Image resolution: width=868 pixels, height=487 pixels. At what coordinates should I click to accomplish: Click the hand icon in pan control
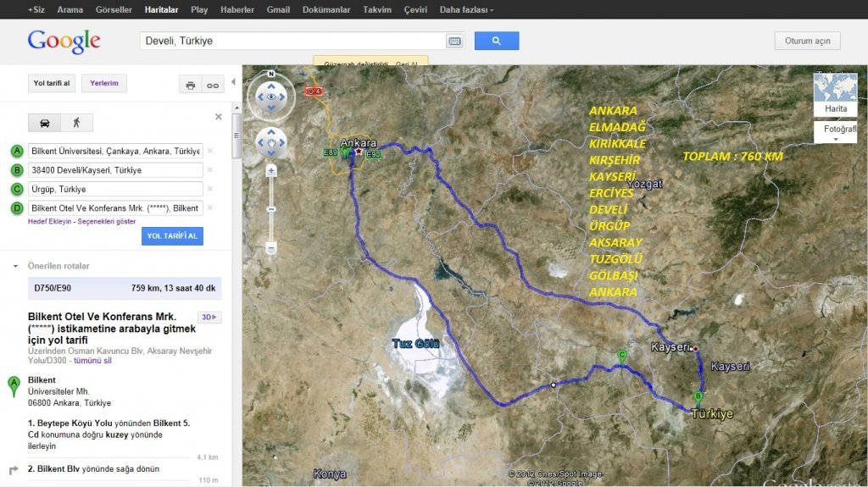tap(271, 143)
